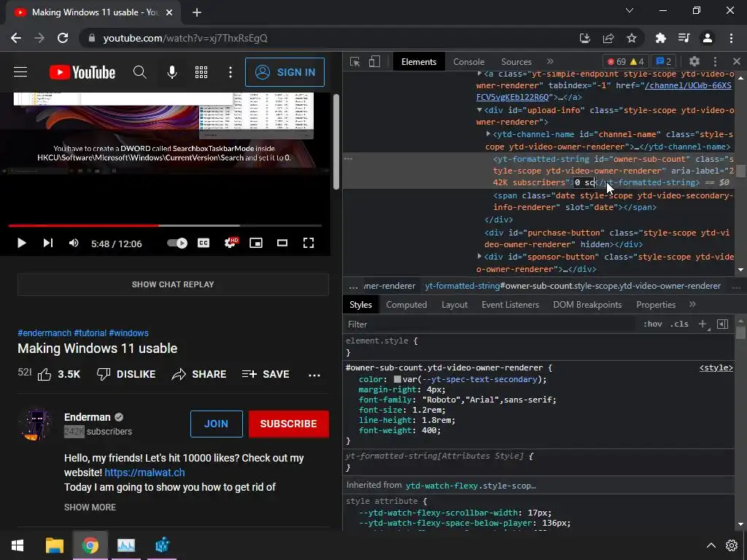747x560 pixels.
Task: Add a new style rule with plus
Action: click(703, 324)
